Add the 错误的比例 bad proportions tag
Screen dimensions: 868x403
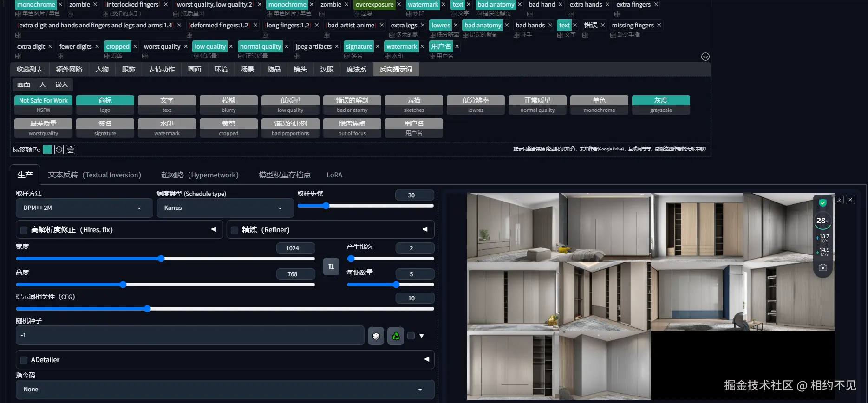coord(290,128)
